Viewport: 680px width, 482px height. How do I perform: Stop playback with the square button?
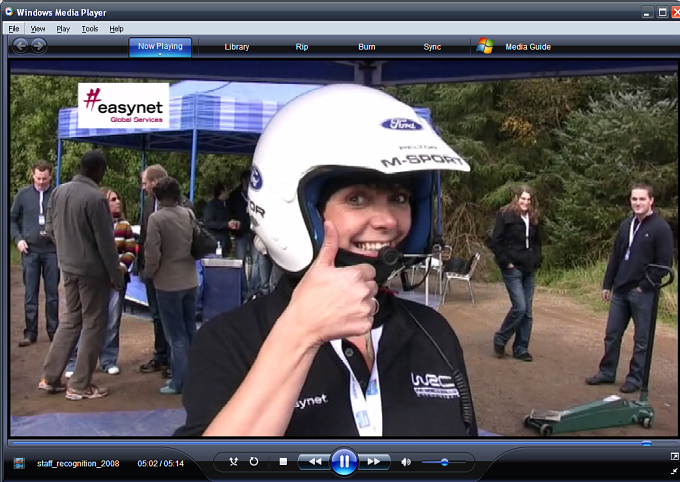click(x=283, y=462)
